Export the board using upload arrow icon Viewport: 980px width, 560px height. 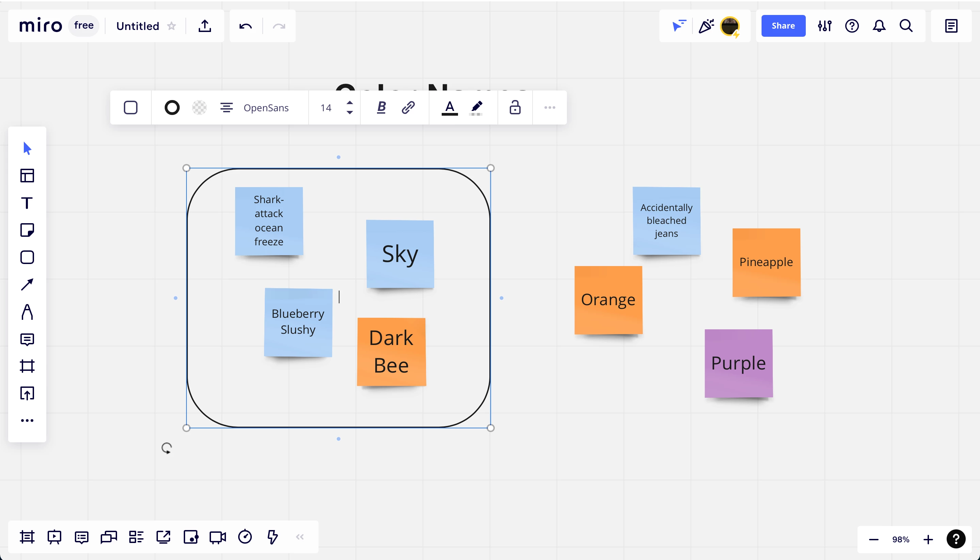[205, 26]
